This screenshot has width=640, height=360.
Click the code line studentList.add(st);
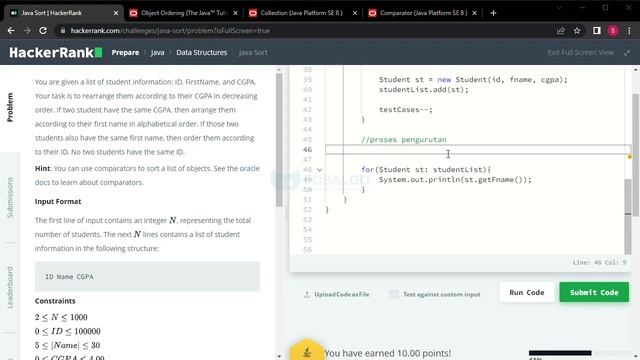424,89
